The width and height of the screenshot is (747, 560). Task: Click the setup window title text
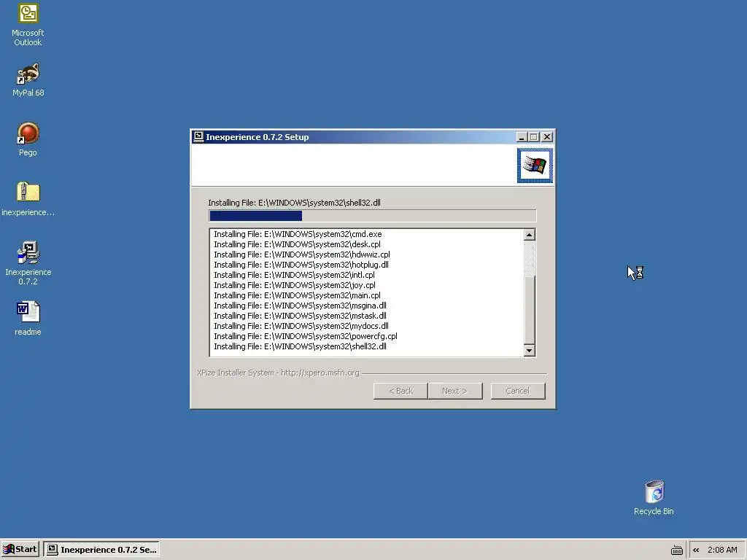[x=258, y=137]
